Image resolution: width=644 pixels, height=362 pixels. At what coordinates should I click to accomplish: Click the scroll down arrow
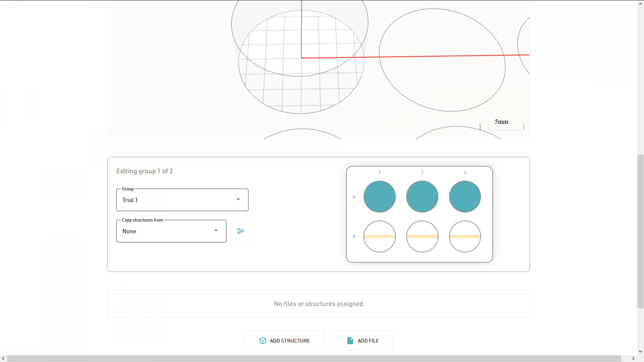click(640, 352)
